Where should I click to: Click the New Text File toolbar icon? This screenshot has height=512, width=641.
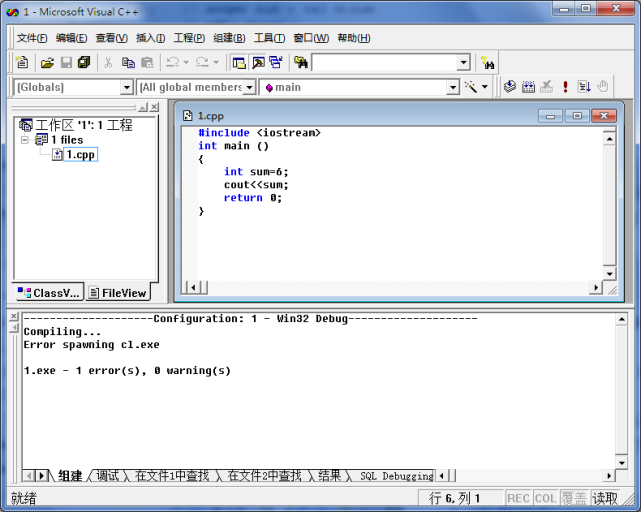(x=22, y=63)
